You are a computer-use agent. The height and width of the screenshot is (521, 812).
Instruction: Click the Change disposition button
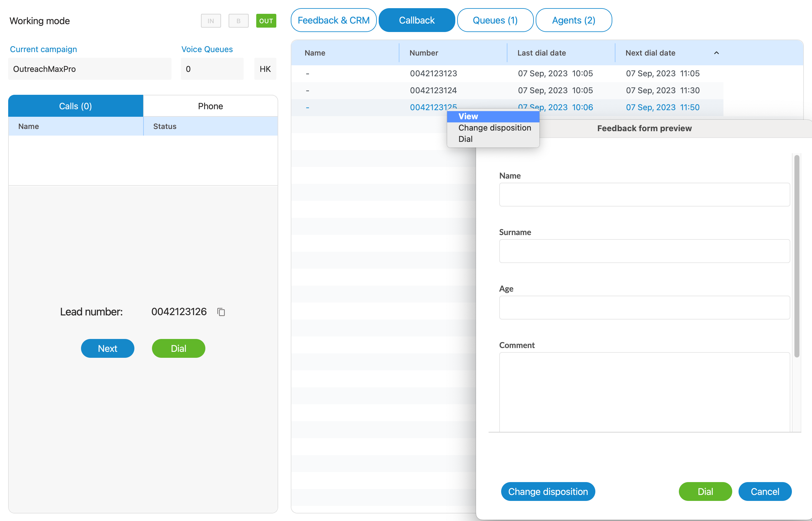pyautogui.click(x=548, y=491)
